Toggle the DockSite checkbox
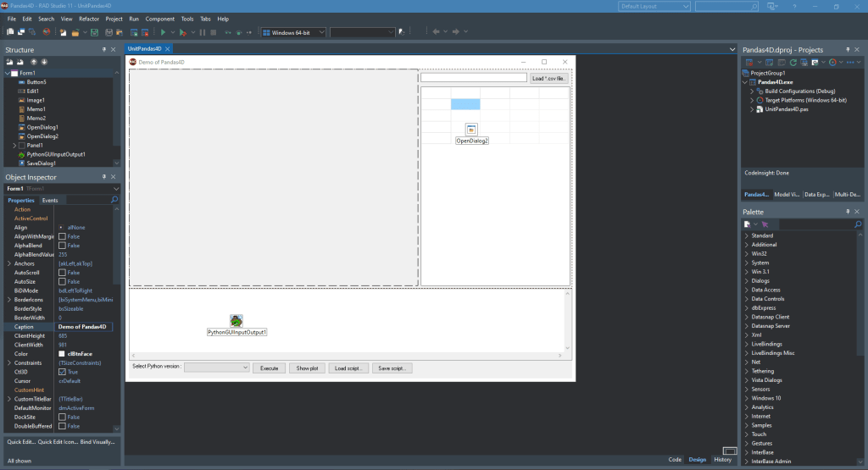Screen dimensions: 868x470 click(x=62, y=417)
